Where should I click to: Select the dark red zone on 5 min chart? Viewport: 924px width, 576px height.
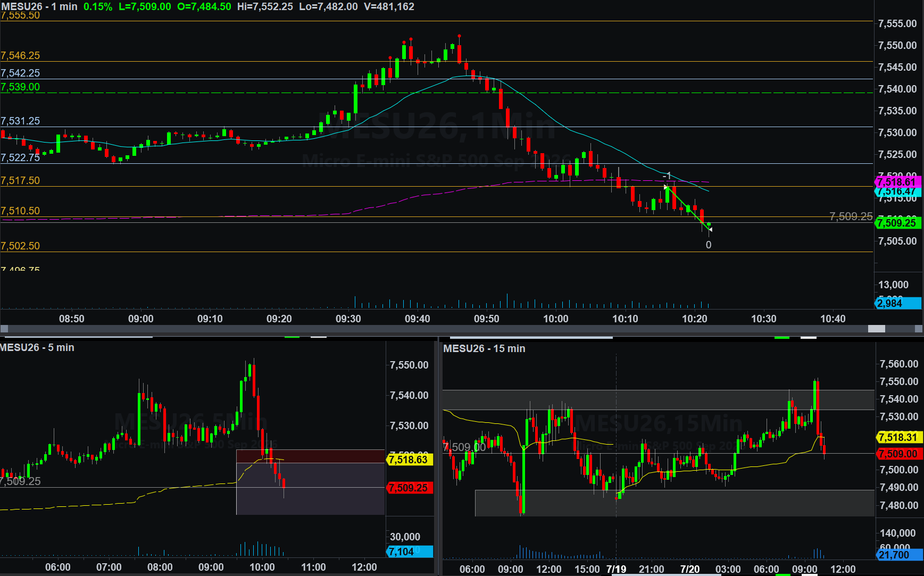(310, 456)
